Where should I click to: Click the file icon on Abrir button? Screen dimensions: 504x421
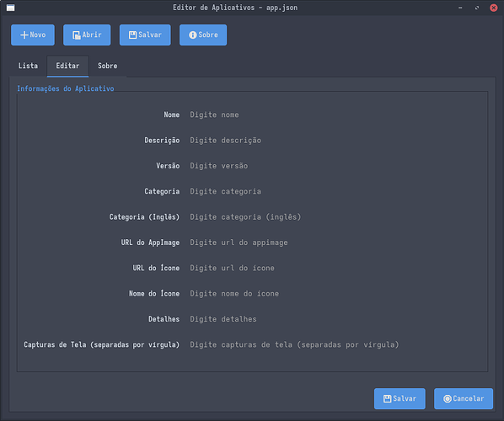[77, 35]
